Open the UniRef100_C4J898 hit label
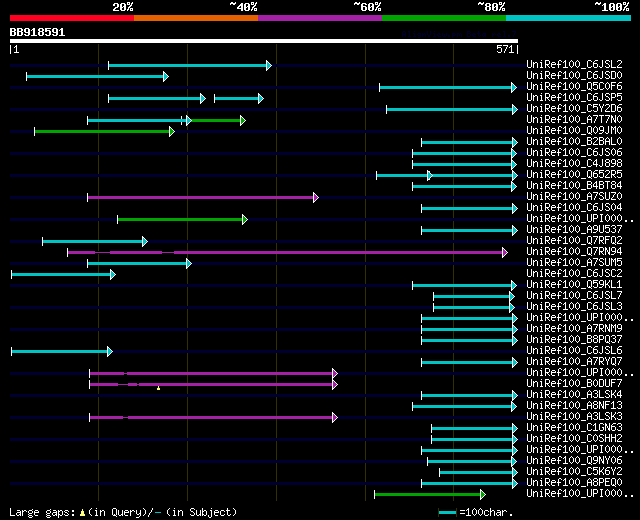The image size is (640, 520). [574, 163]
